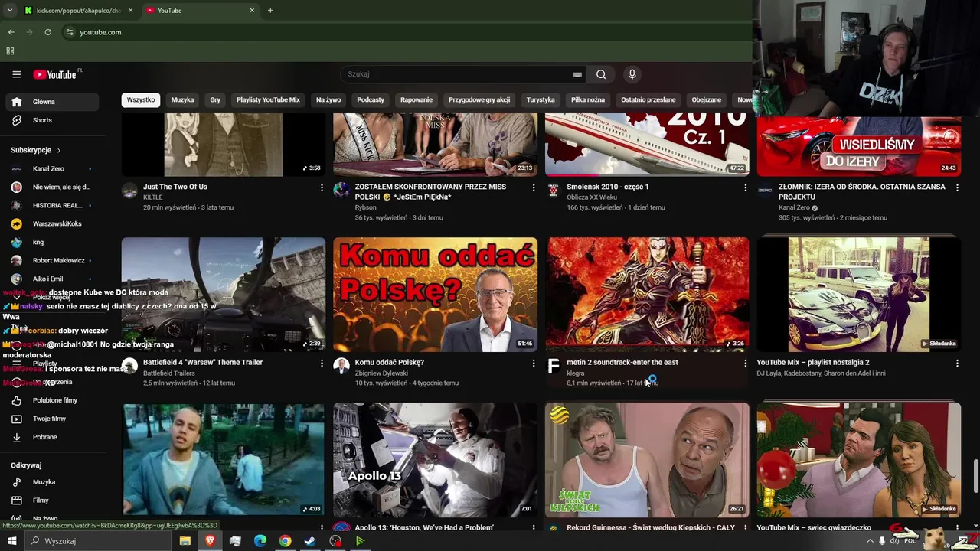
Task: Select the Na żywo filter chip
Action: pyautogui.click(x=328, y=99)
